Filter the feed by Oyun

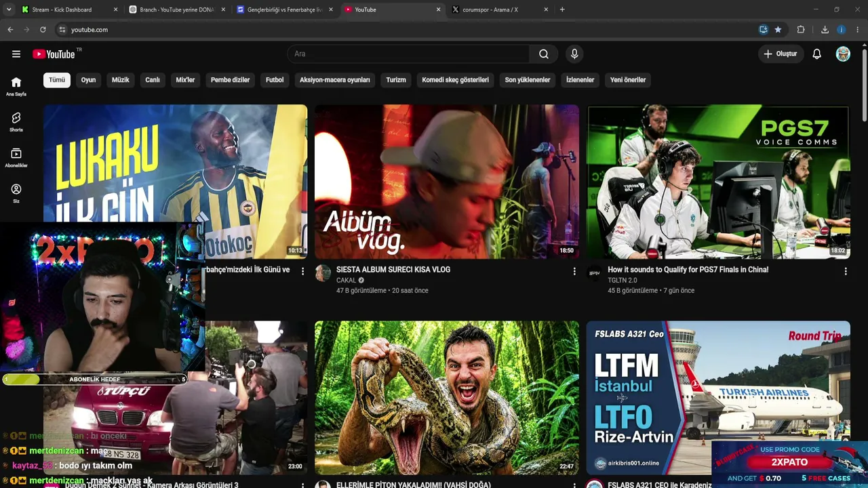tap(88, 80)
